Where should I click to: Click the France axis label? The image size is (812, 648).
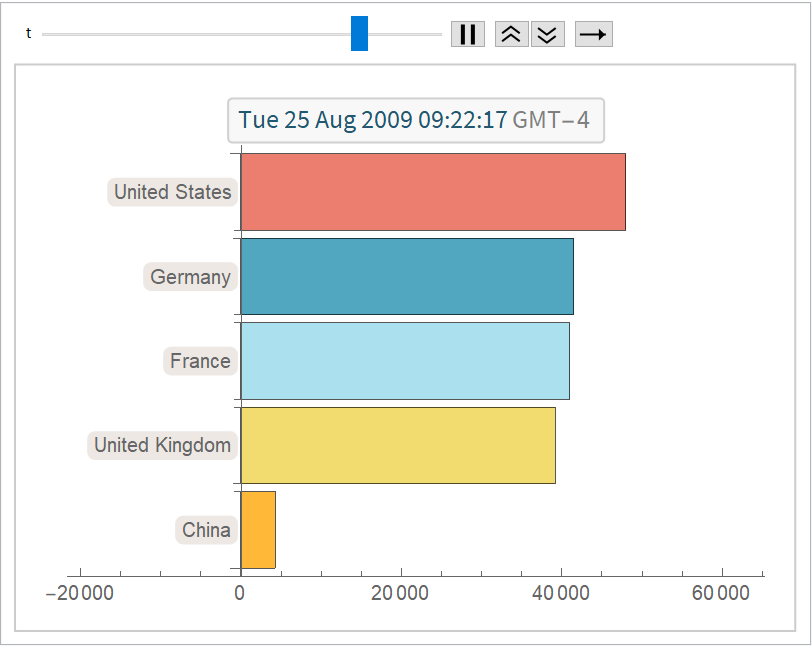[x=200, y=361]
